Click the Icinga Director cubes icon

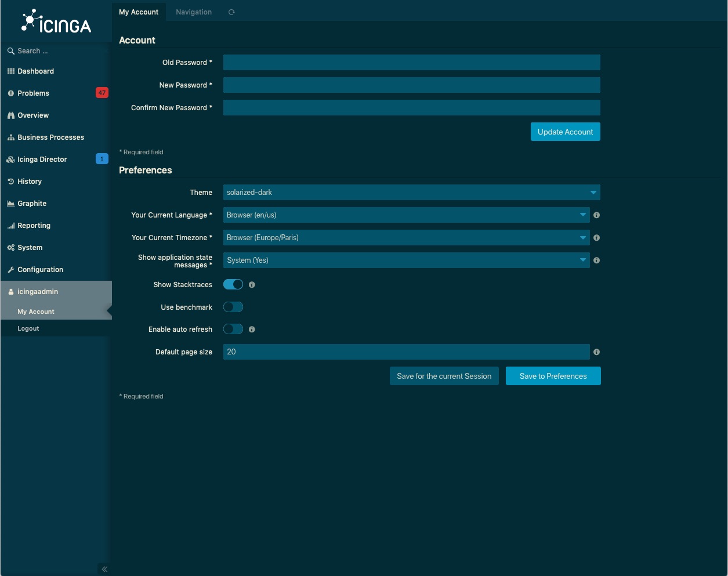coord(10,160)
